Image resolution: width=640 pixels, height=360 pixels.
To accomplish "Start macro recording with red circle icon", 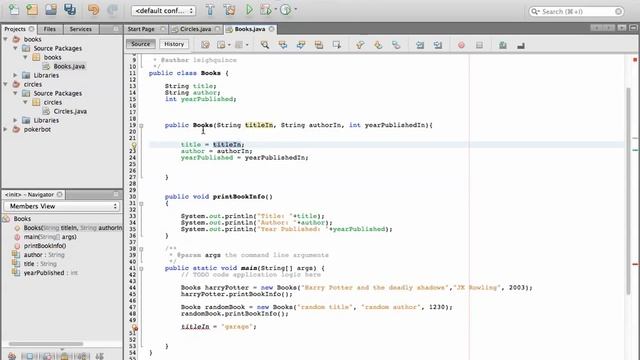I will (x=461, y=45).
